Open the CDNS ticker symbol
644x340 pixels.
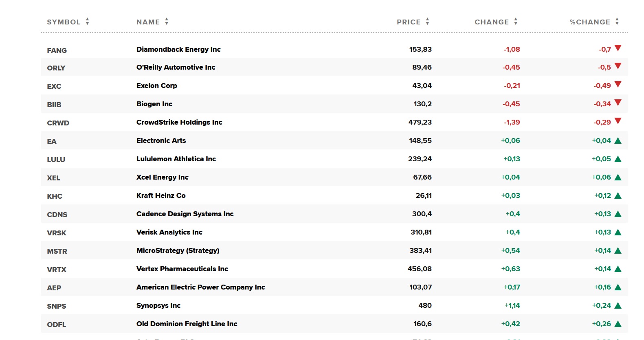click(57, 215)
